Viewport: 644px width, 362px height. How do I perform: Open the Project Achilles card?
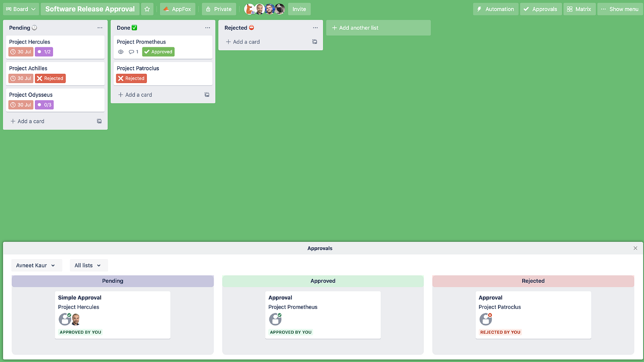click(55, 73)
